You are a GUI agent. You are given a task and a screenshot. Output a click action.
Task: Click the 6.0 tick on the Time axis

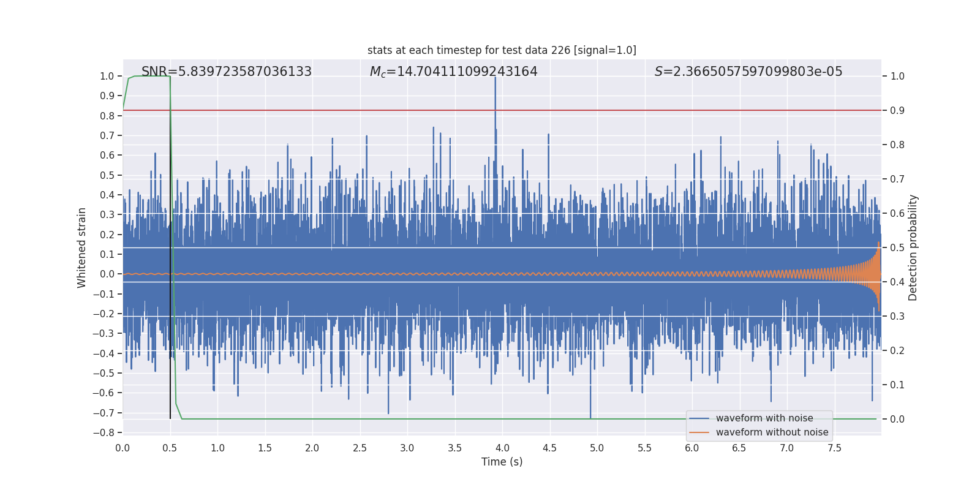692,448
